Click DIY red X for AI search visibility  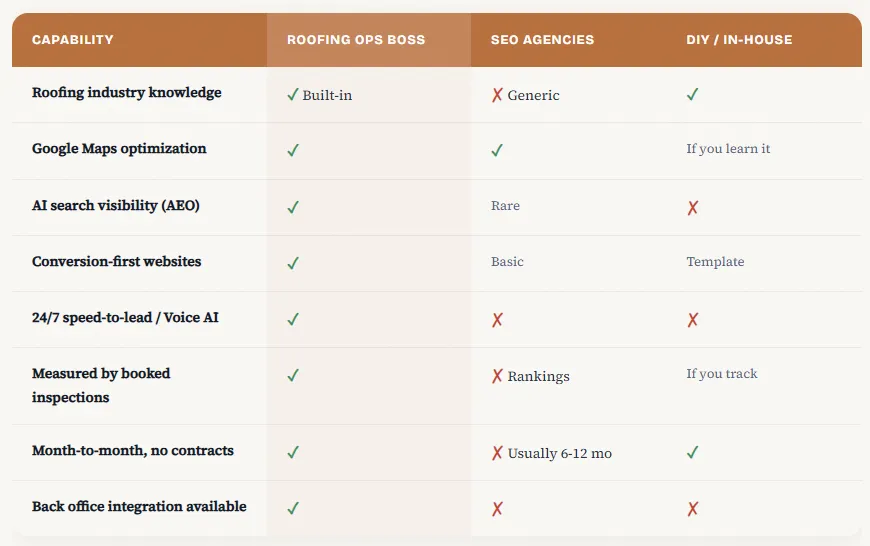[692, 208]
